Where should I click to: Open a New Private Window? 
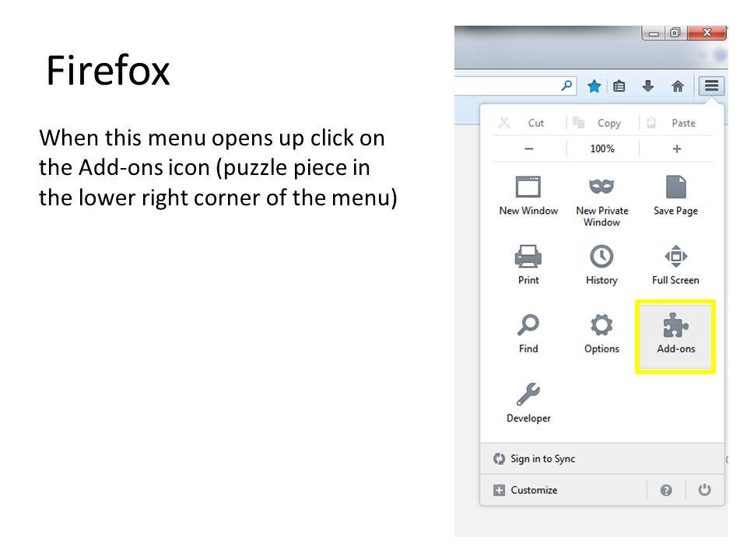(601, 201)
